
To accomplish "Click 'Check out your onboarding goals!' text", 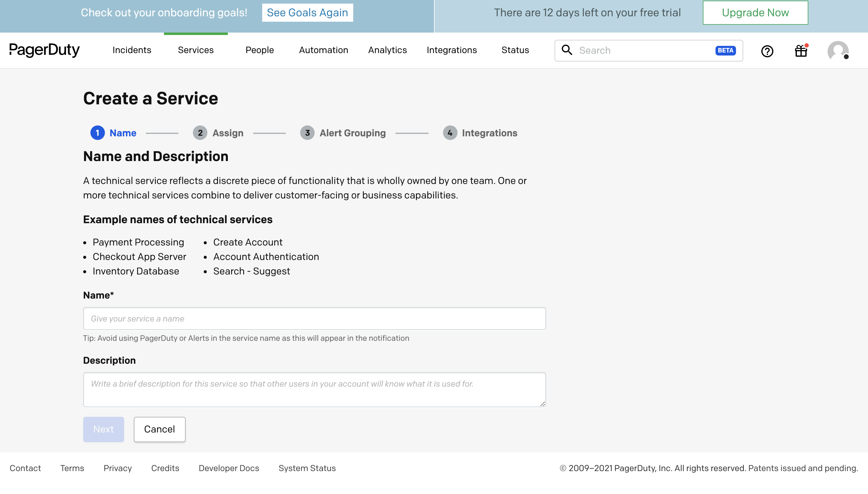I will [x=164, y=13].
